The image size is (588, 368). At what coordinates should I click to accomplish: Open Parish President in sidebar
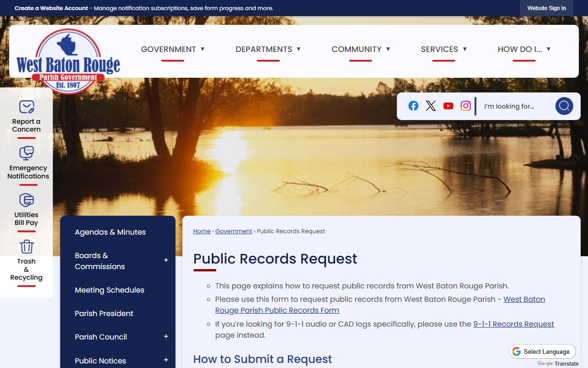[x=104, y=314]
